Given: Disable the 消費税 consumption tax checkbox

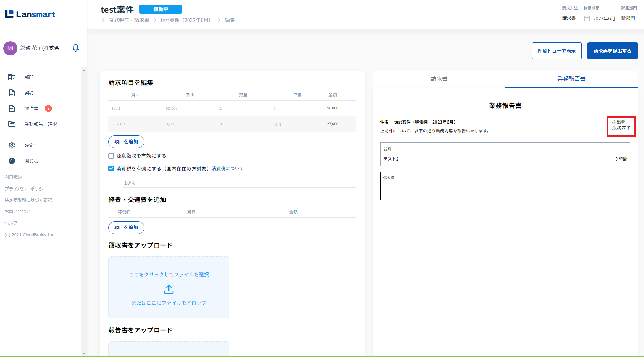Looking at the screenshot, I should tap(111, 168).
